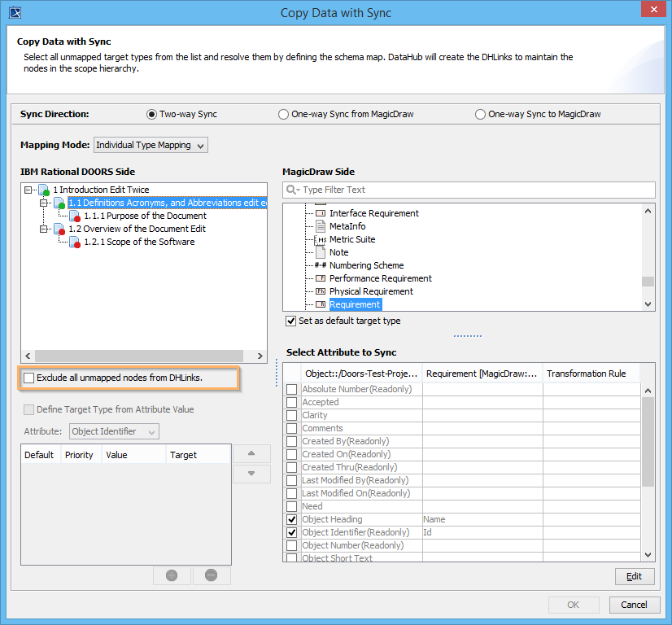Click the Numbering Scheme icon

tap(321, 265)
